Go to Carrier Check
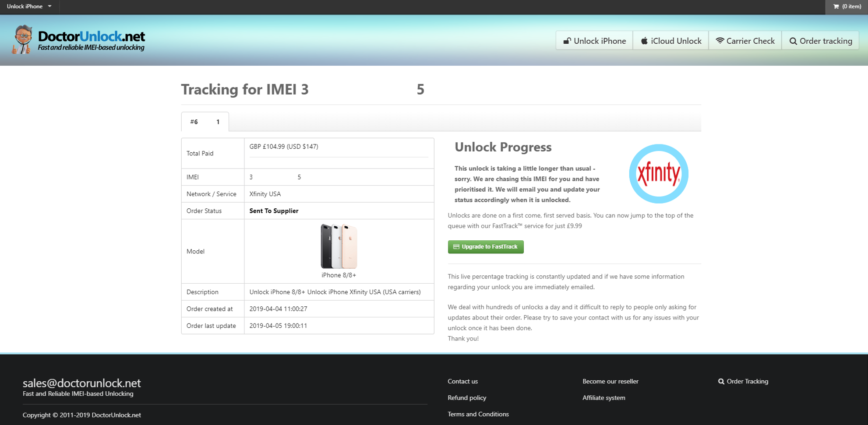This screenshot has height=425, width=868. click(x=745, y=41)
